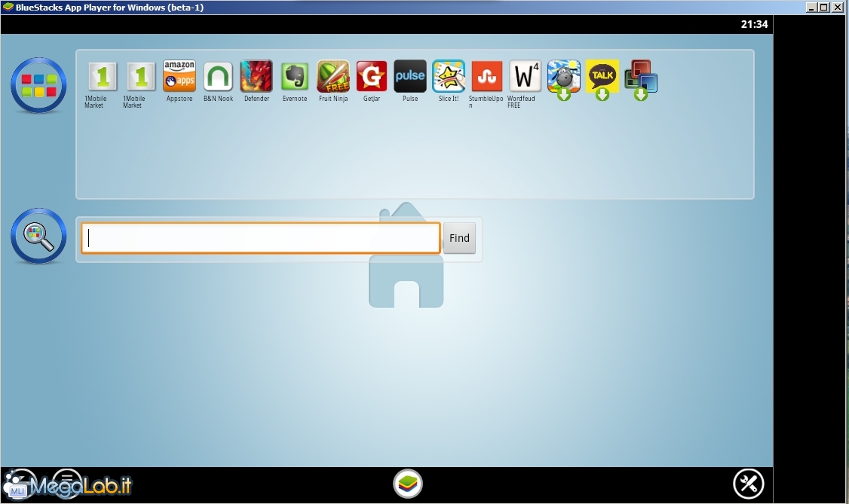Launch the Pulse news app

pyautogui.click(x=410, y=77)
